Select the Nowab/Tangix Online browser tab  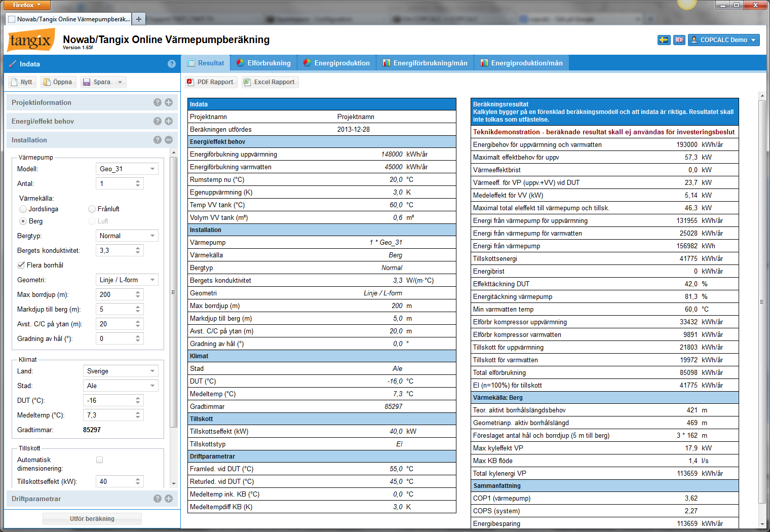pos(68,19)
